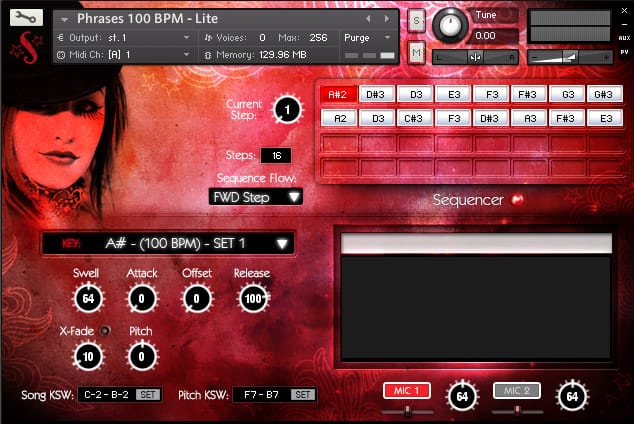
Task: Click the Offset knob
Action: pos(197,299)
